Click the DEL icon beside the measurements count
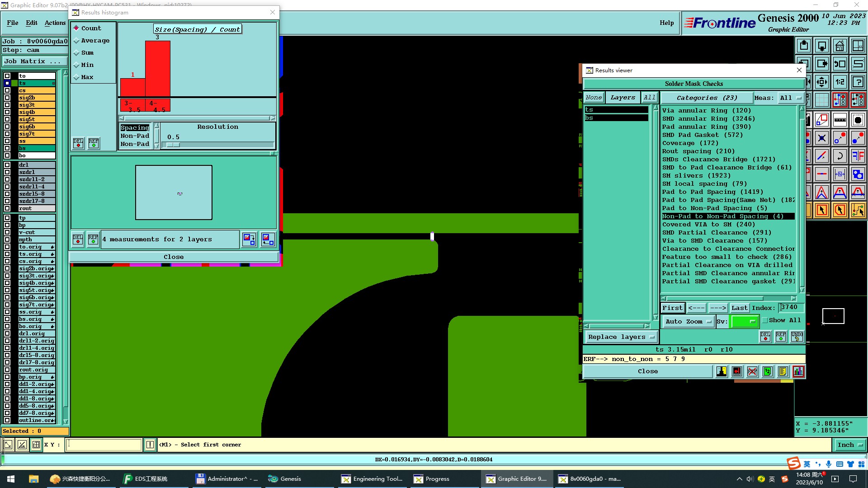The image size is (868, 488). pos(78,239)
